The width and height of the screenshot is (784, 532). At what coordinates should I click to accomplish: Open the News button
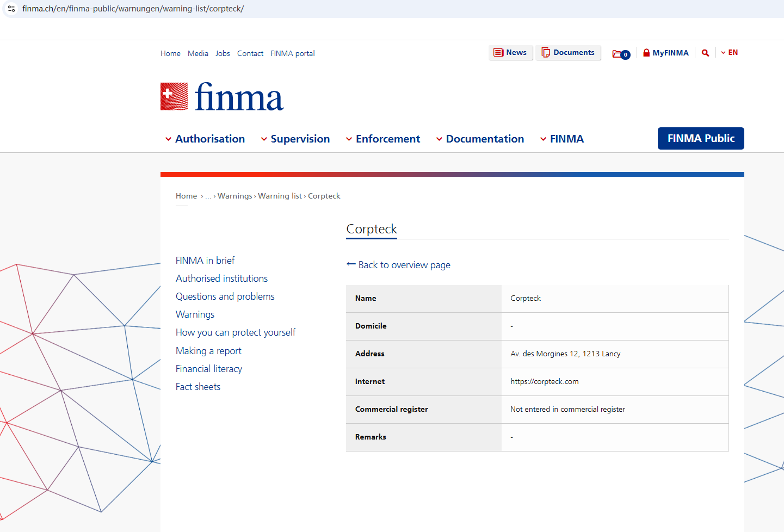point(510,53)
